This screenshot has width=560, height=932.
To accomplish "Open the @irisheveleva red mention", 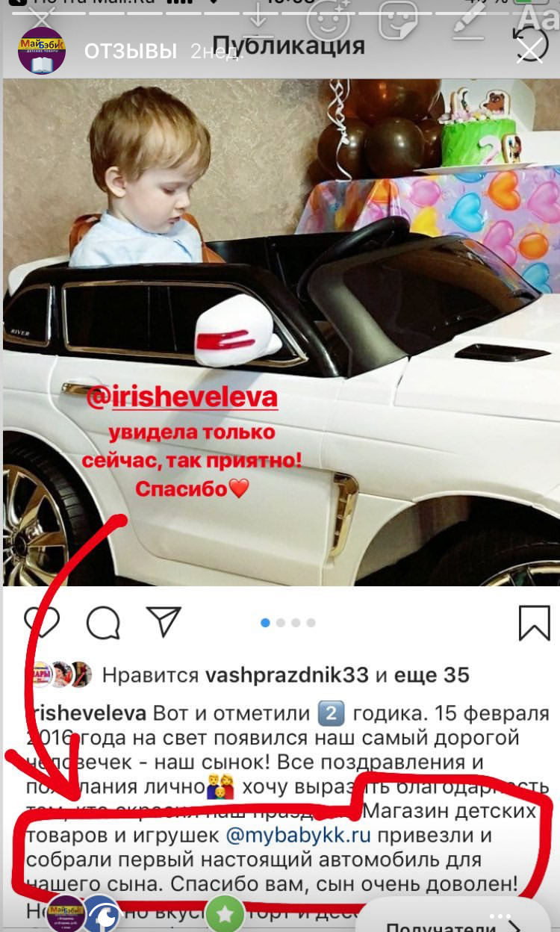I will pos(182,397).
